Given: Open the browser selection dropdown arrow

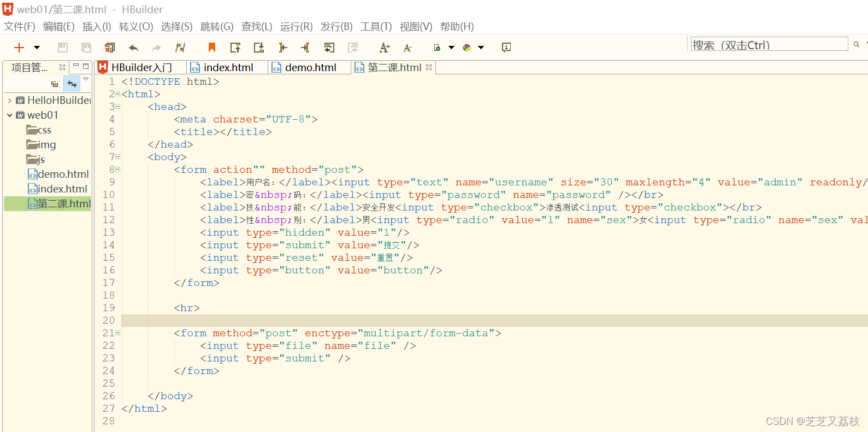Looking at the screenshot, I should point(481,48).
